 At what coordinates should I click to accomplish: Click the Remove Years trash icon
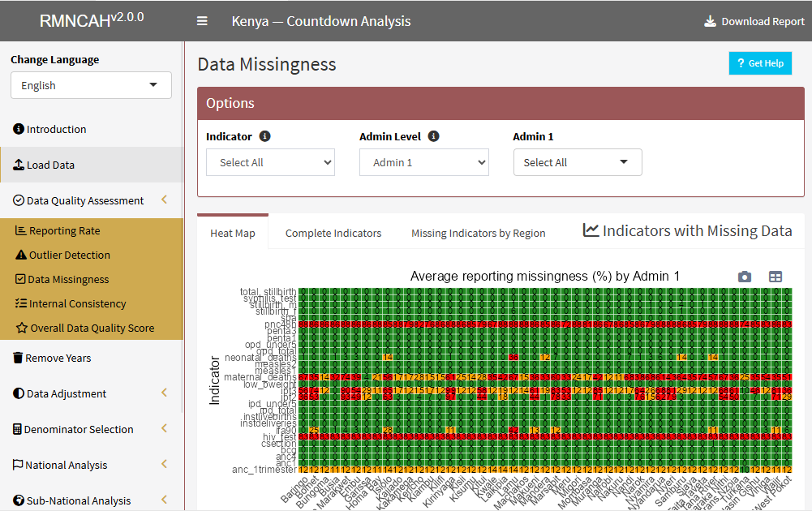click(18, 358)
